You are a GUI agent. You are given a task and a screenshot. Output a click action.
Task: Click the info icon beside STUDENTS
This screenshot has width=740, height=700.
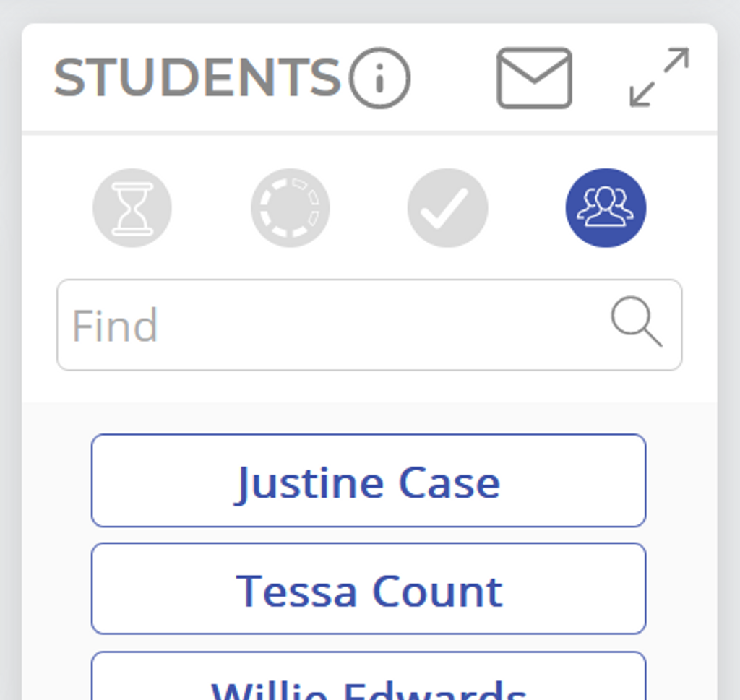coord(379,78)
